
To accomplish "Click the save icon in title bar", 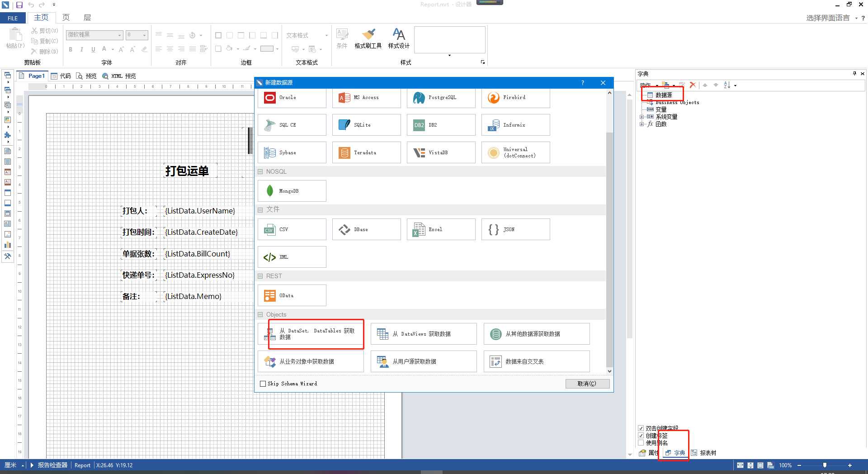I will tap(19, 5).
